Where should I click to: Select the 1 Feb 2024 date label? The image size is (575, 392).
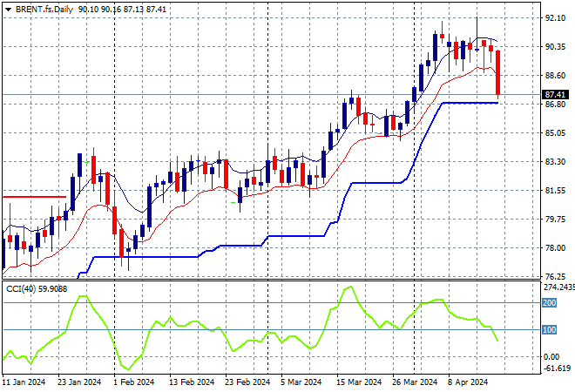[x=138, y=382]
